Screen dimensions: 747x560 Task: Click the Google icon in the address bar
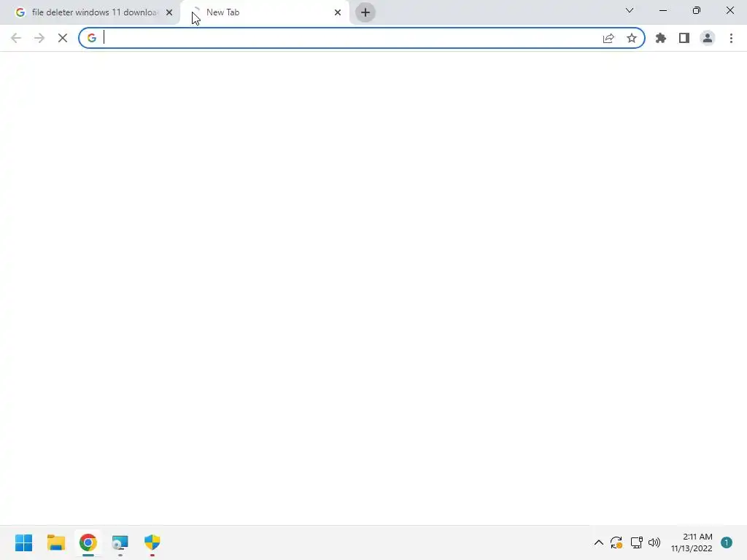[91, 38]
